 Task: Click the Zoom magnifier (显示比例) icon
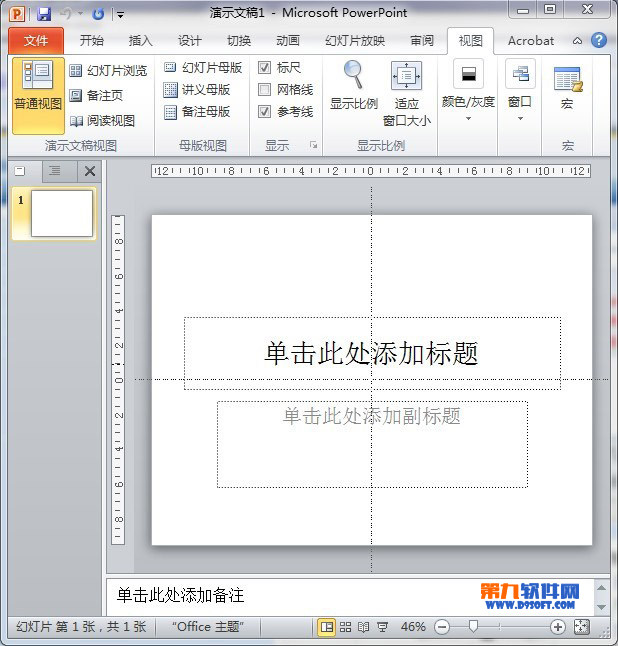[353, 75]
